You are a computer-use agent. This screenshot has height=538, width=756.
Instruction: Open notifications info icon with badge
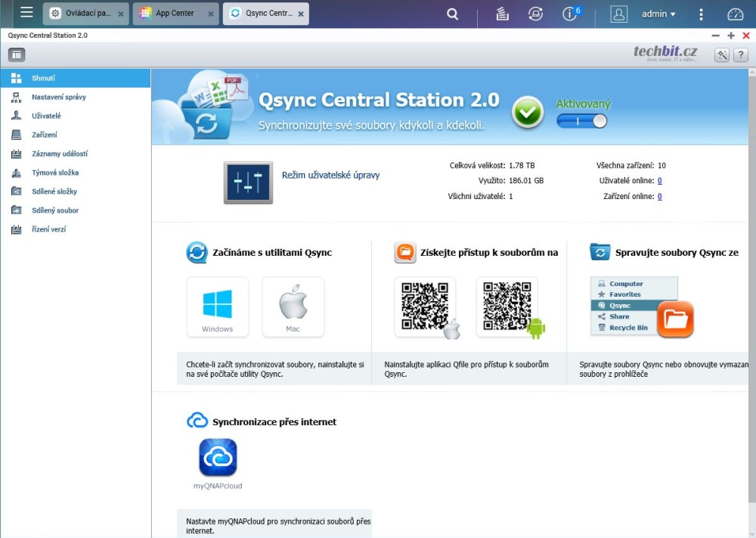pos(570,14)
